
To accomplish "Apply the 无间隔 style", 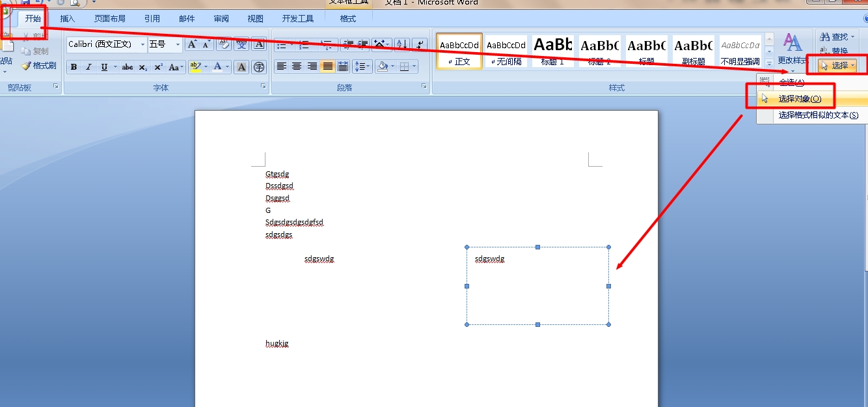I will tap(506, 51).
